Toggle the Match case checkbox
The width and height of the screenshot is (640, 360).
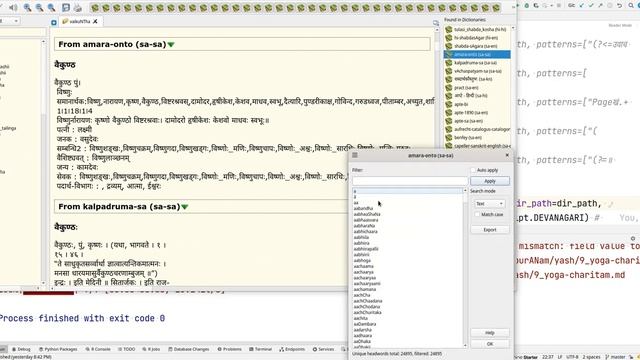[x=477, y=214]
